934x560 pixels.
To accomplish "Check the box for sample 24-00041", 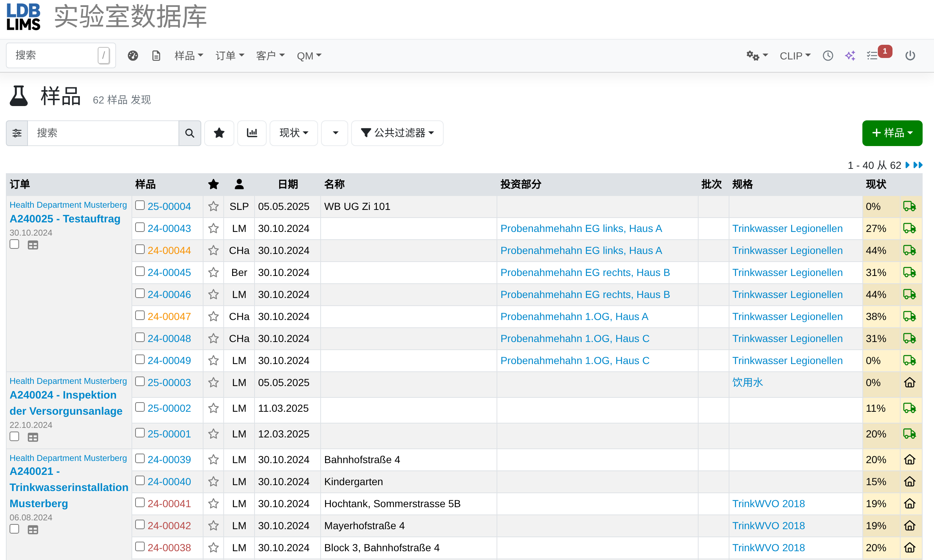I will coord(140,502).
